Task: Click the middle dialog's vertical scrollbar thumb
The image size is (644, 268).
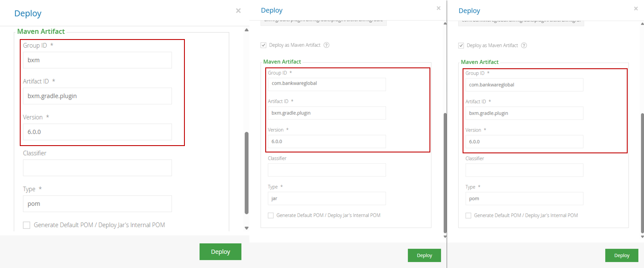Action: tap(445, 172)
